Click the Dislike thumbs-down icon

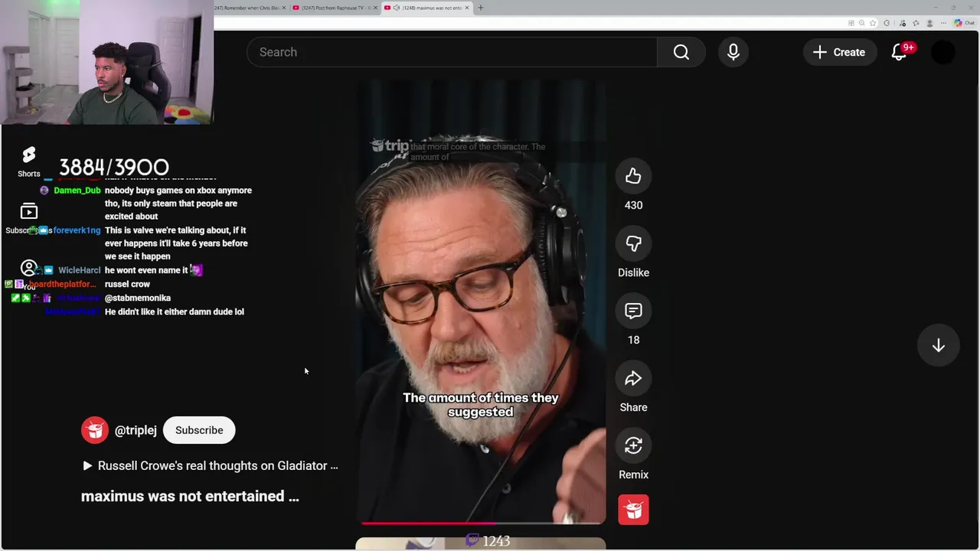point(633,243)
